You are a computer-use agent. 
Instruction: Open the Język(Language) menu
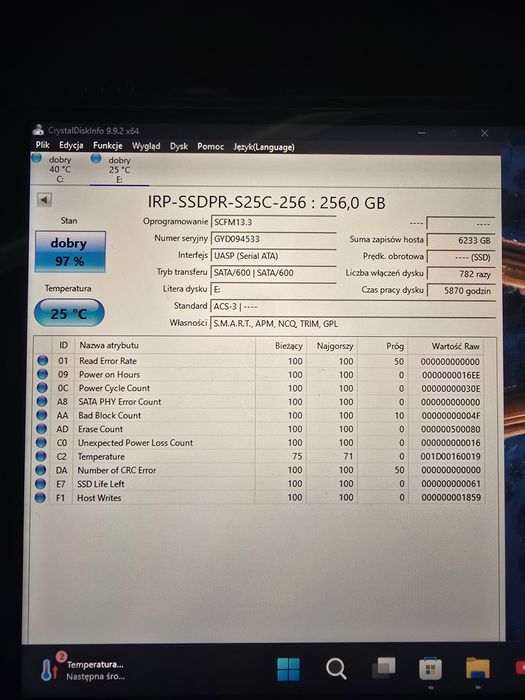point(264,147)
